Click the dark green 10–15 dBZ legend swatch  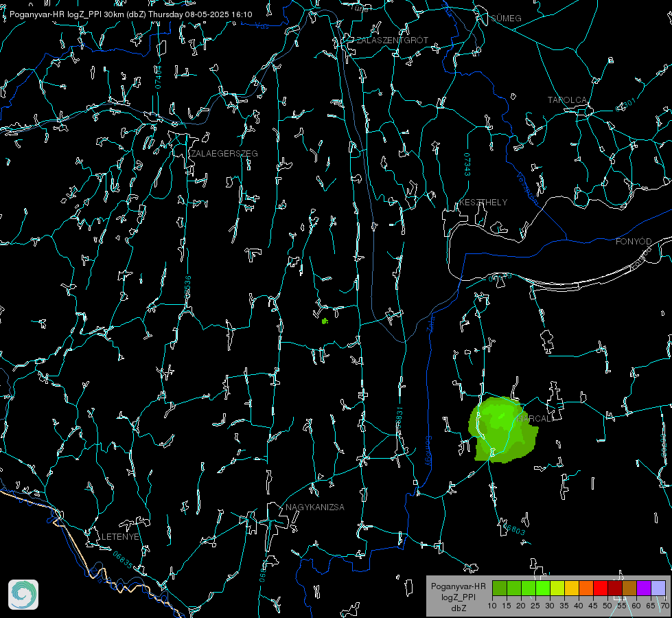(x=500, y=588)
